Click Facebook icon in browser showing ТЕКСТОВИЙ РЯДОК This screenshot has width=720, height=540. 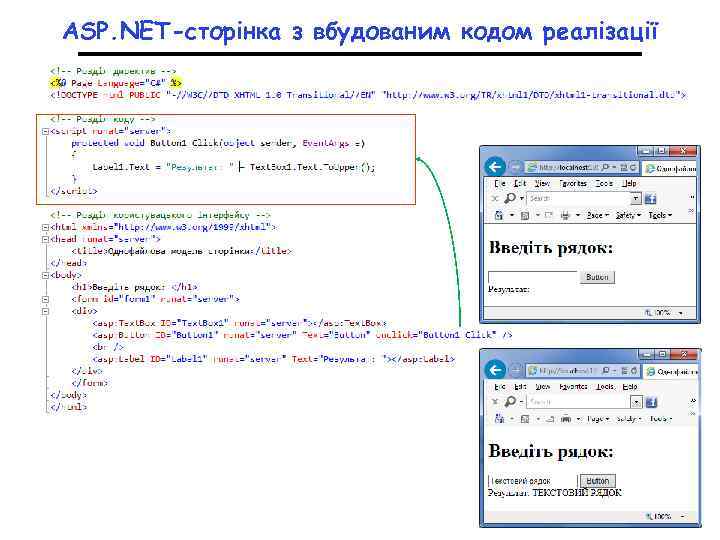pyautogui.click(x=651, y=403)
